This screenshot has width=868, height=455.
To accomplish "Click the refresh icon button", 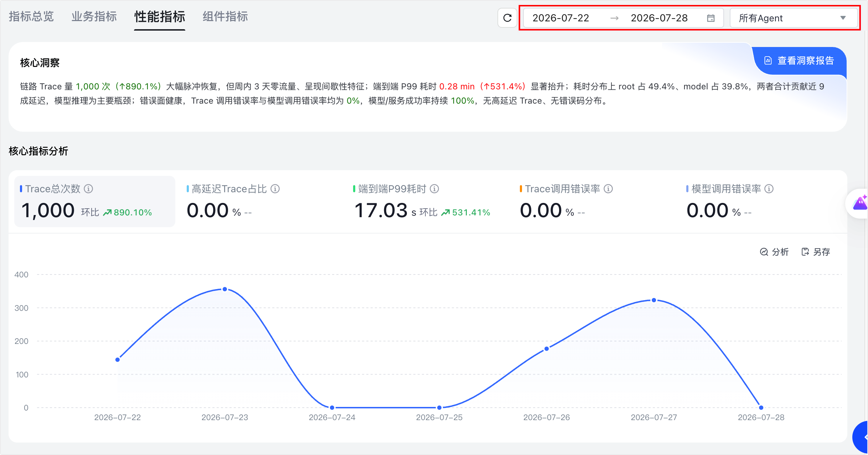I will [507, 18].
